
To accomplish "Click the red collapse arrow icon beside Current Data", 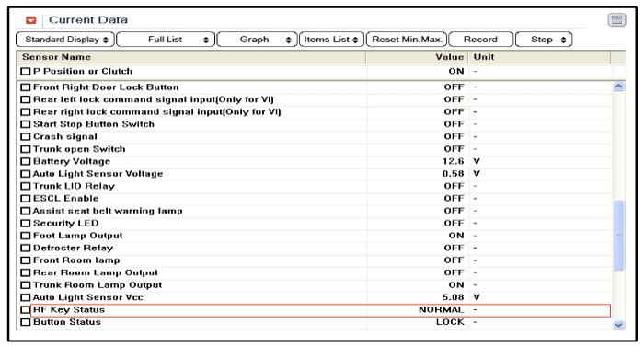I will tap(30, 20).
